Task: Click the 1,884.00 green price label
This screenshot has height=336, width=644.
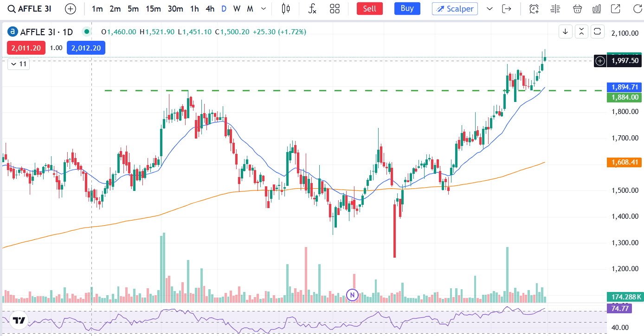Action: 625,97
